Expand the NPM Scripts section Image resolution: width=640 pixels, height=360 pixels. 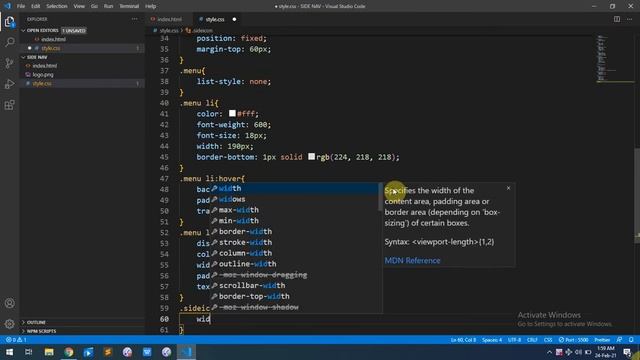tap(41, 331)
